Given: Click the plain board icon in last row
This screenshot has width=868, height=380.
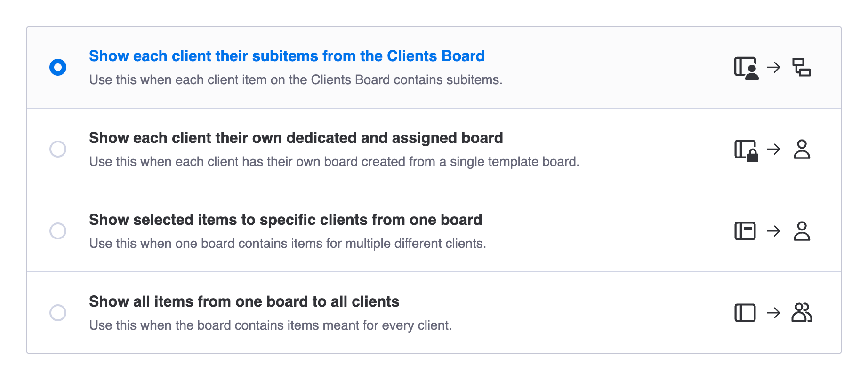Looking at the screenshot, I should click(745, 313).
